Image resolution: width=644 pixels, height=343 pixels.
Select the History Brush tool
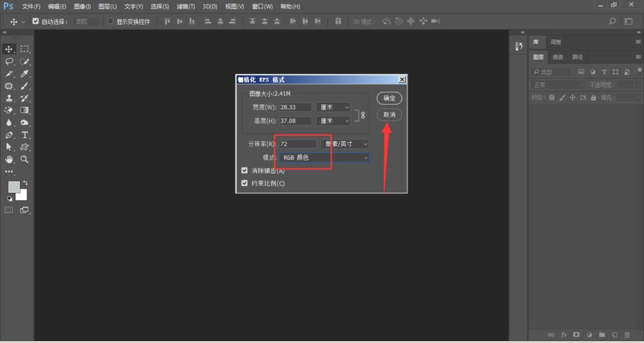[x=24, y=98]
